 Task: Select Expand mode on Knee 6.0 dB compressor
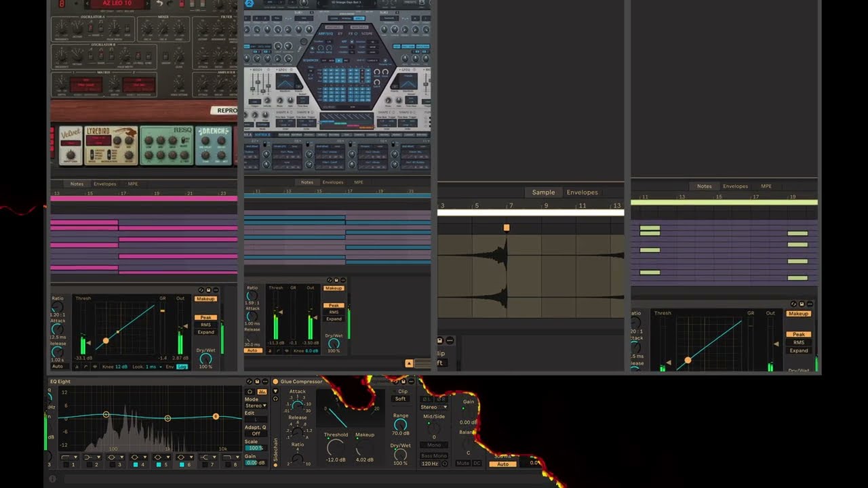[334, 319]
